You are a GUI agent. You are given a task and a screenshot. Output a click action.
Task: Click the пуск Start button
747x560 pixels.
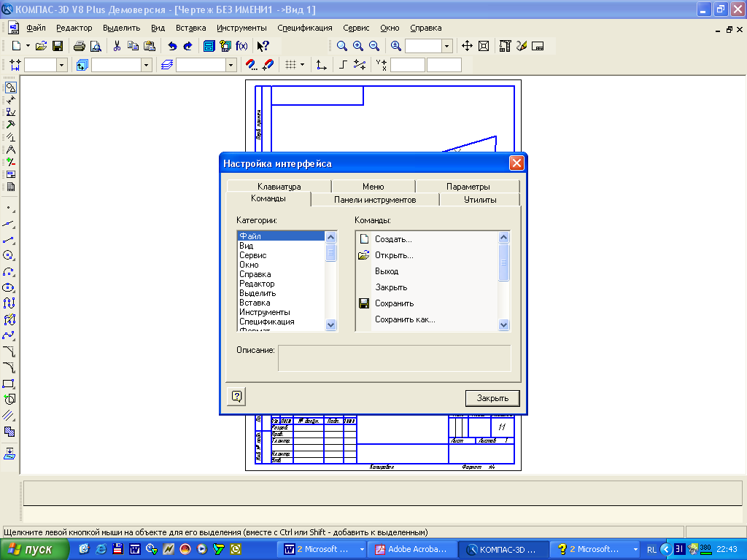[x=34, y=550]
